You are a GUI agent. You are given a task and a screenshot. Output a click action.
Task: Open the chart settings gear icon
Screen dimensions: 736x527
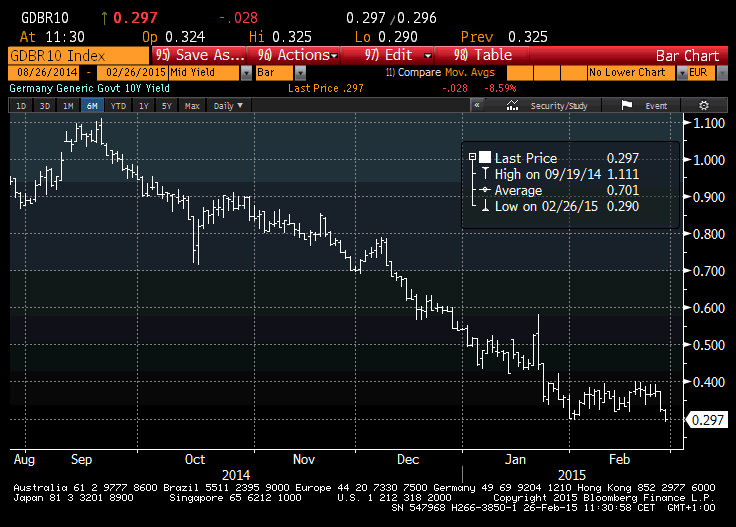(x=703, y=106)
